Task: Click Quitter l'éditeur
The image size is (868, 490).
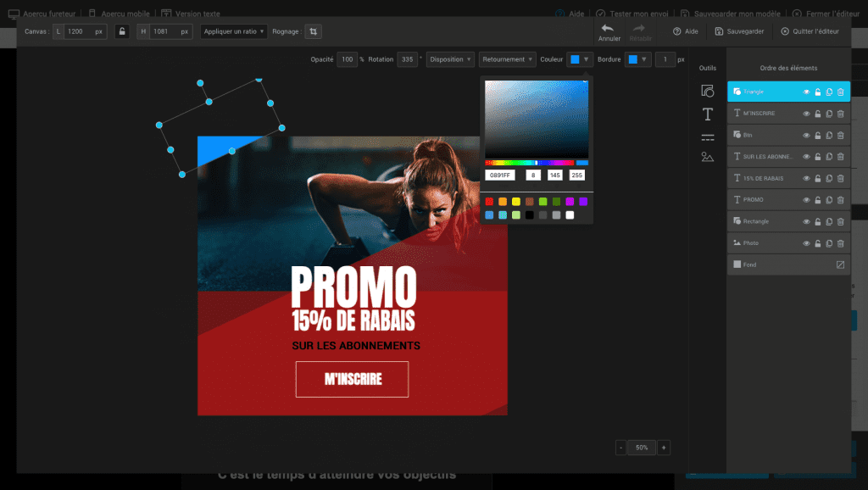Action: coord(810,31)
